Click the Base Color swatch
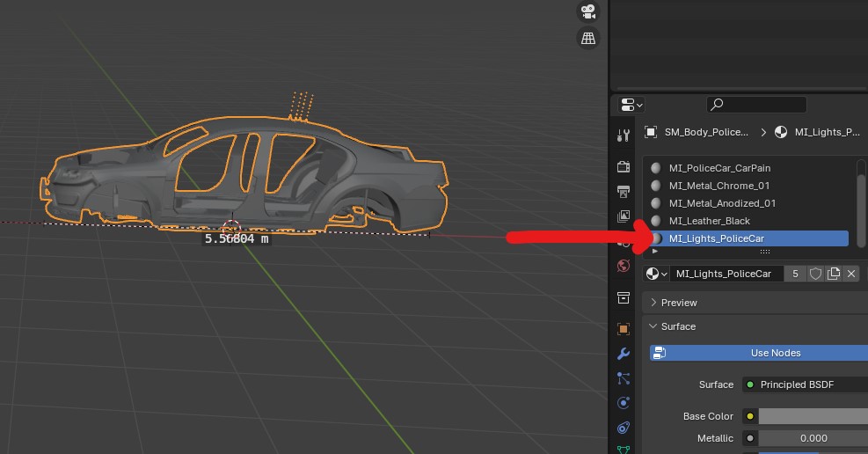The height and width of the screenshot is (454, 868). tap(812, 416)
